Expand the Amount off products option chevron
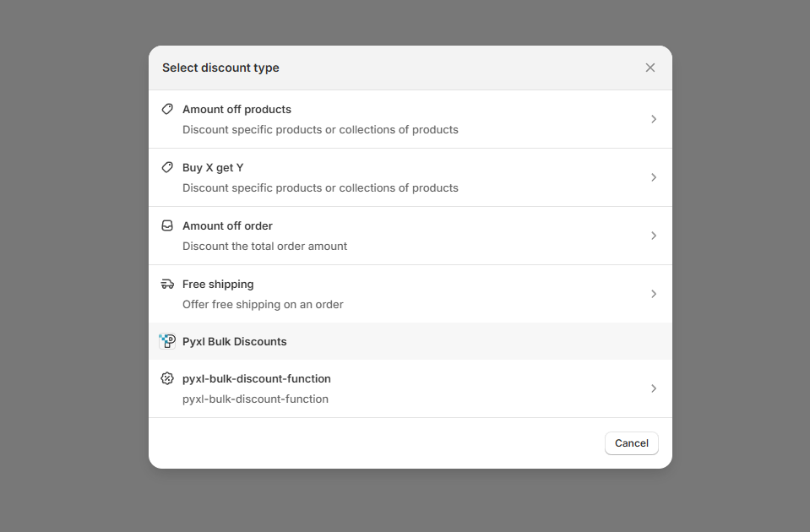Viewport: 810px width, 532px height. tap(653, 119)
